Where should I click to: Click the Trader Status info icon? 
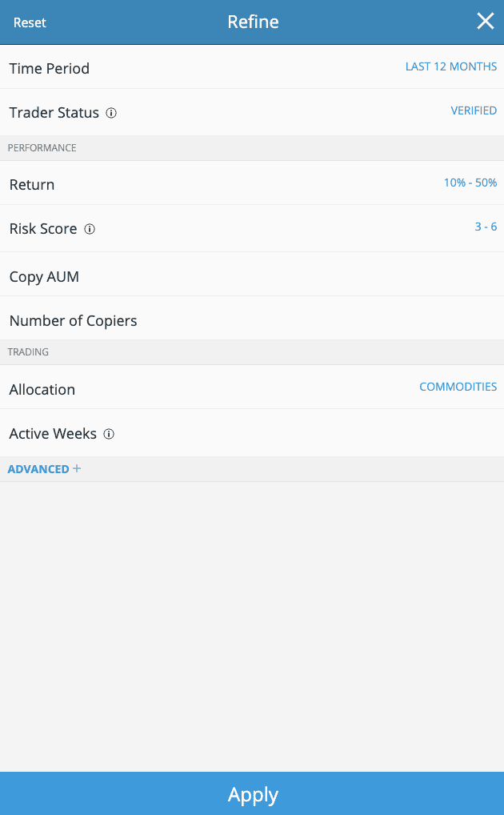[x=111, y=113]
